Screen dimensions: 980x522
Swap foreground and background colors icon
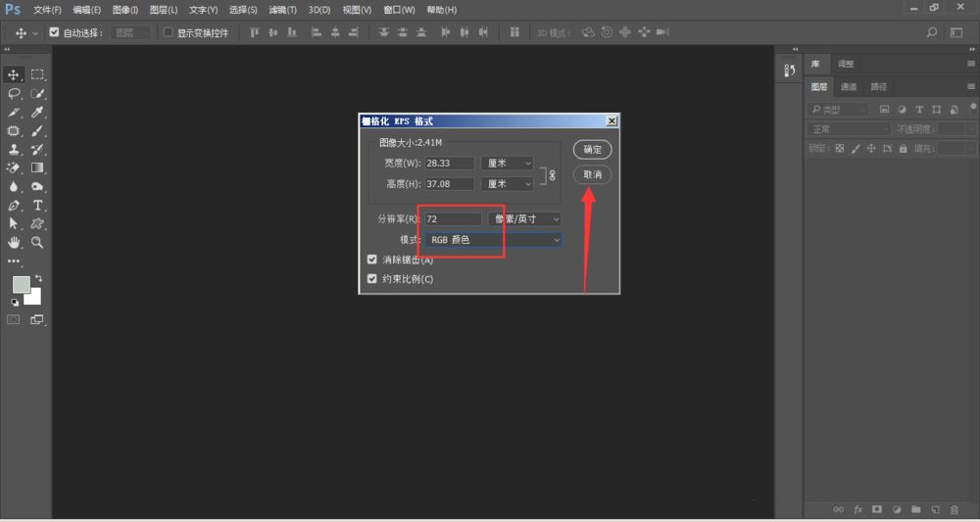coord(39,278)
